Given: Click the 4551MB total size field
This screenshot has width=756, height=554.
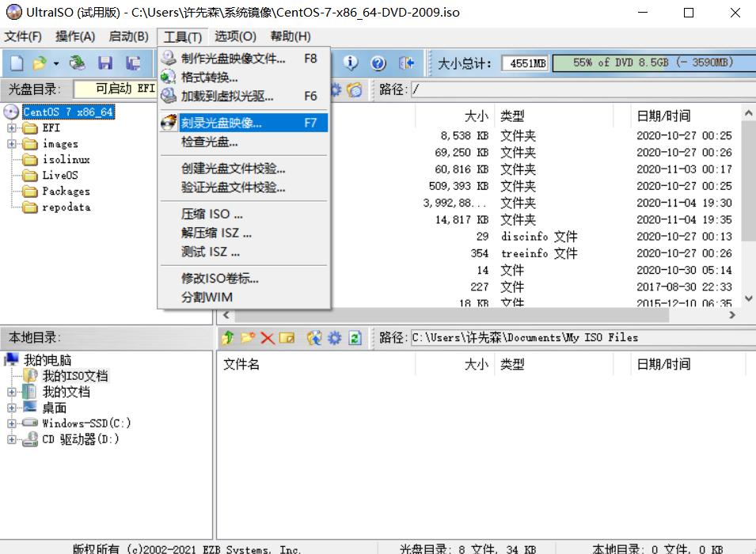Looking at the screenshot, I should (525, 63).
